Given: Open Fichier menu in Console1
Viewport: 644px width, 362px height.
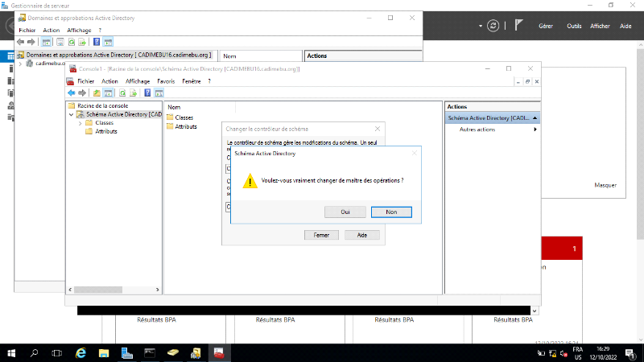Looking at the screenshot, I should point(86,81).
